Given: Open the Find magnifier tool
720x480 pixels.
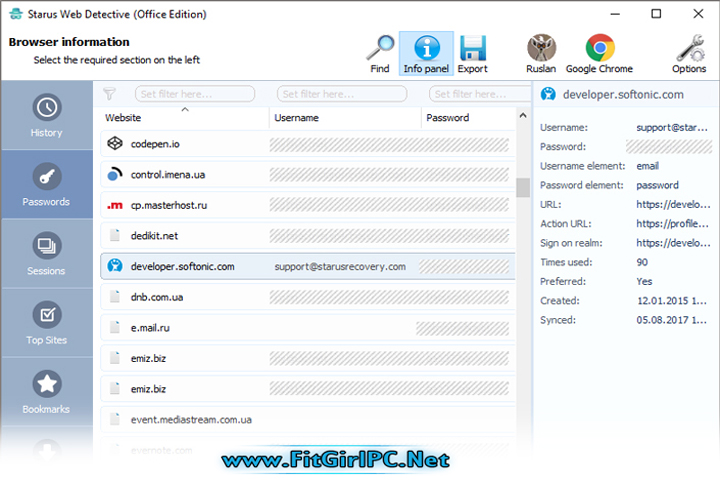Looking at the screenshot, I should pos(380,53).
